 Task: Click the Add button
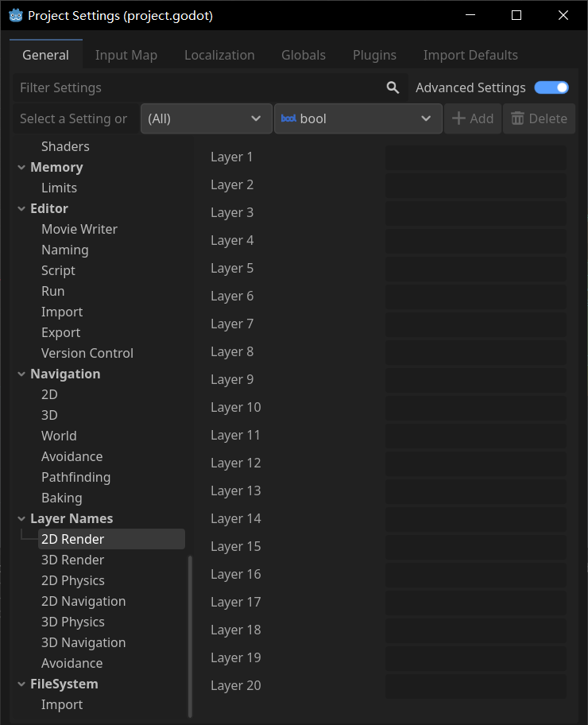coord(473,118)
